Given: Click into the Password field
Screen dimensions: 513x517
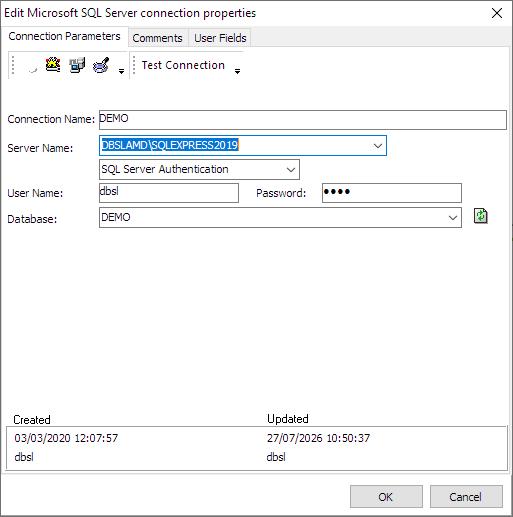Looking at the screenshot, I should [392, 193].
